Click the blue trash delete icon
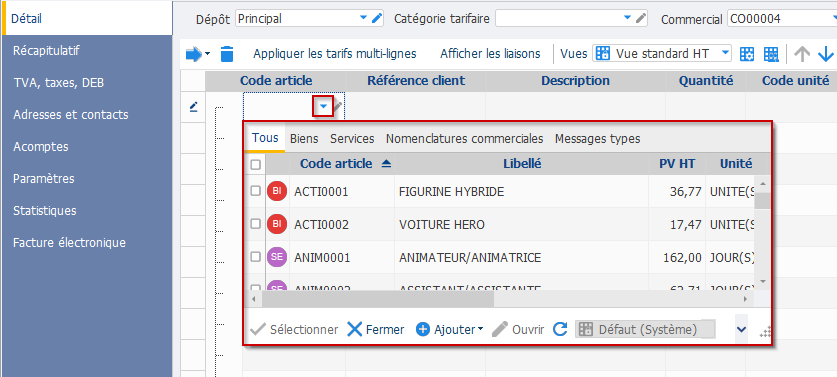837x377 pixels. pos(227,54)
